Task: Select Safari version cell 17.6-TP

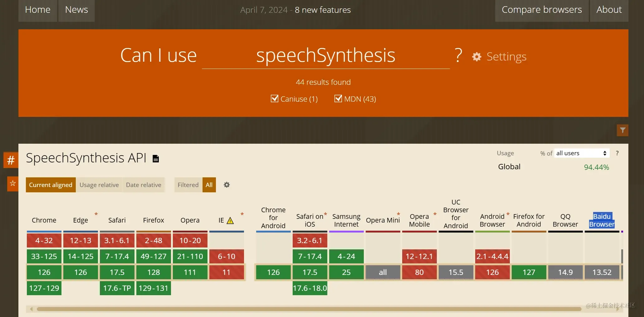Action: 117,288
